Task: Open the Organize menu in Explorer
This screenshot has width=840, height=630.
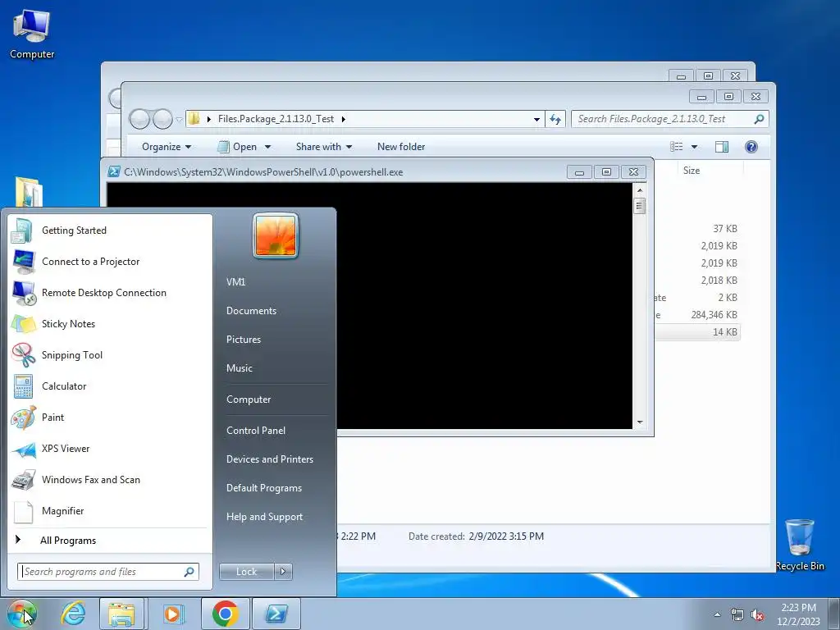Action: 166,147
